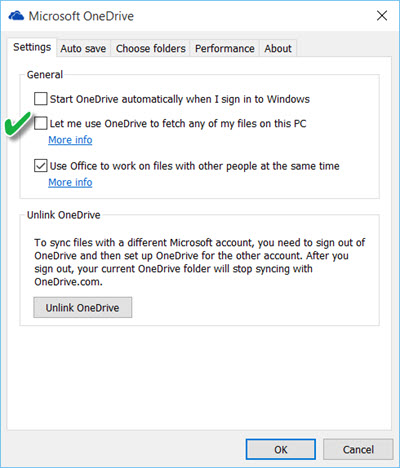Click the Unlink OneDrive button
The image size is (400, 468).
click(x=83, y=307)
